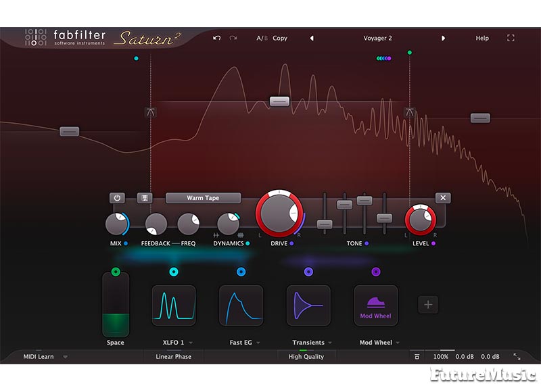Viewport: 541px width, 392px height.
Task: Click the green Space slider
Action: pos(116,305)
